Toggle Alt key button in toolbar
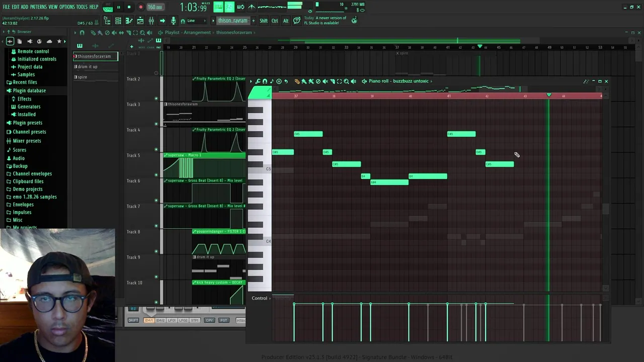The image size is (644, 362). 286,21
